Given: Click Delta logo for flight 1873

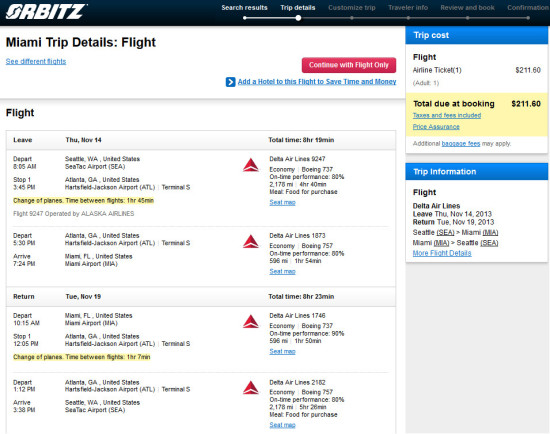Looking at the screenshot, I should point(251,241).
